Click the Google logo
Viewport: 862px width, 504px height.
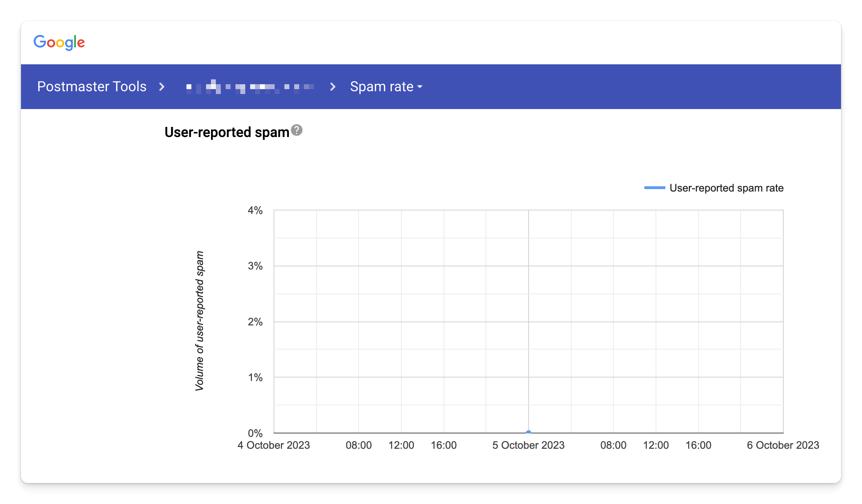tap(59, 42)
